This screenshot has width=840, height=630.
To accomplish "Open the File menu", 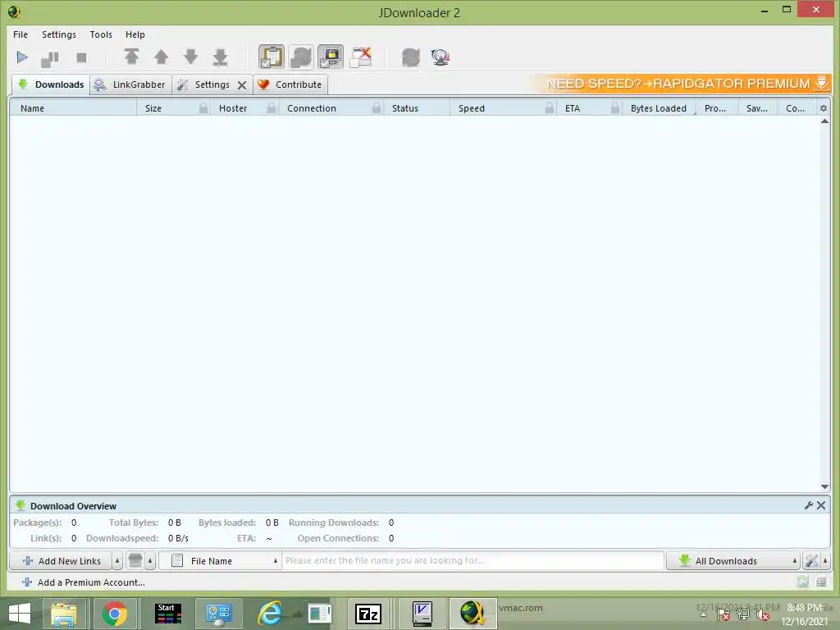I will tap(21, 34).
